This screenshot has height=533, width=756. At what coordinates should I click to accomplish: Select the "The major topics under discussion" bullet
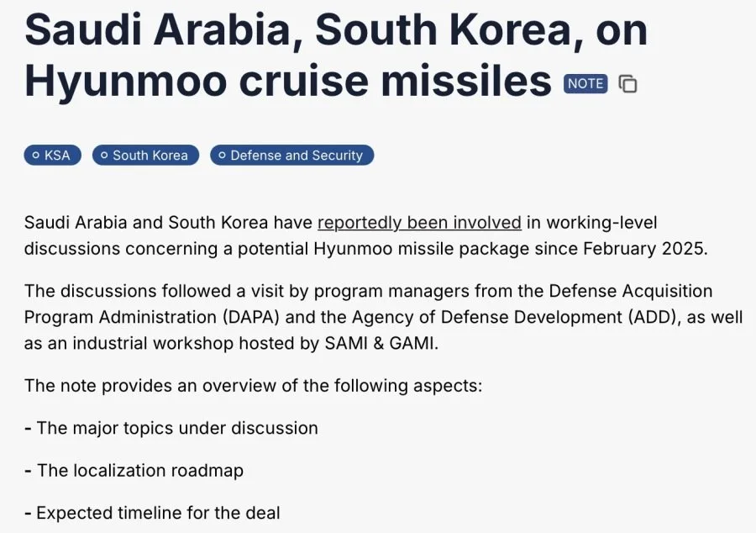point(171,428)
